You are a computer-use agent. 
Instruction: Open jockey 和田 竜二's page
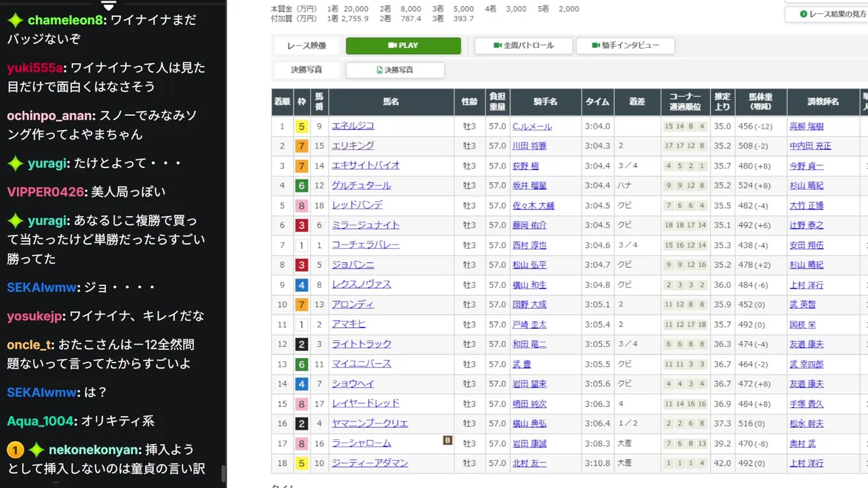530,344
